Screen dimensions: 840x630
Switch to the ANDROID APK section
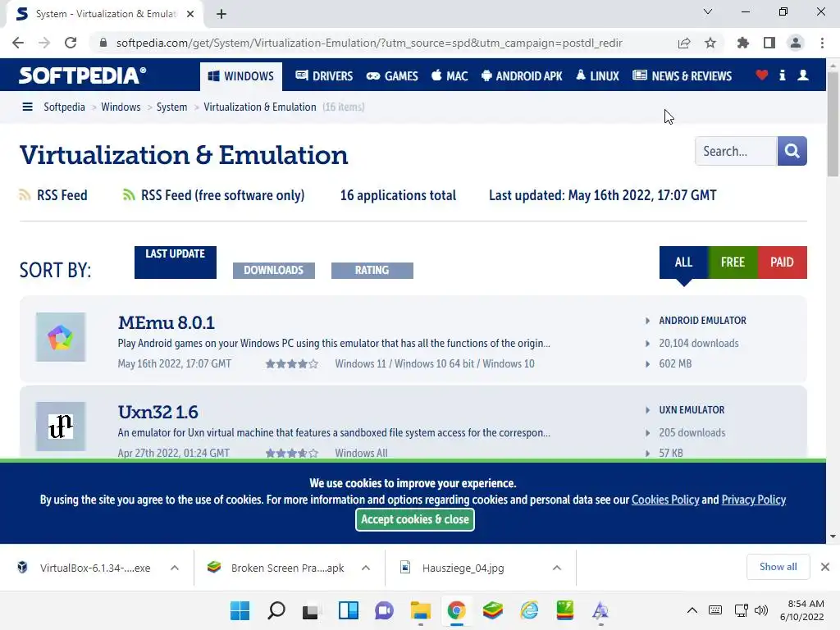click(522, 76)
